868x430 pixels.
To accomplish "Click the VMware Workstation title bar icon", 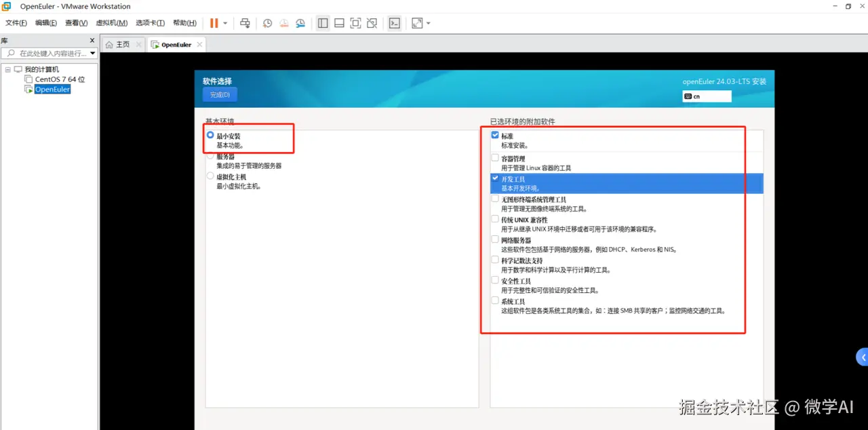I will (7, 6).
